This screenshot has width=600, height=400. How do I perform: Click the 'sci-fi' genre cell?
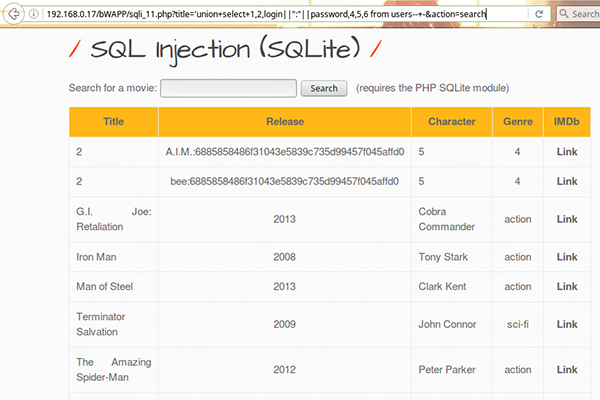[x=518, y=324]
